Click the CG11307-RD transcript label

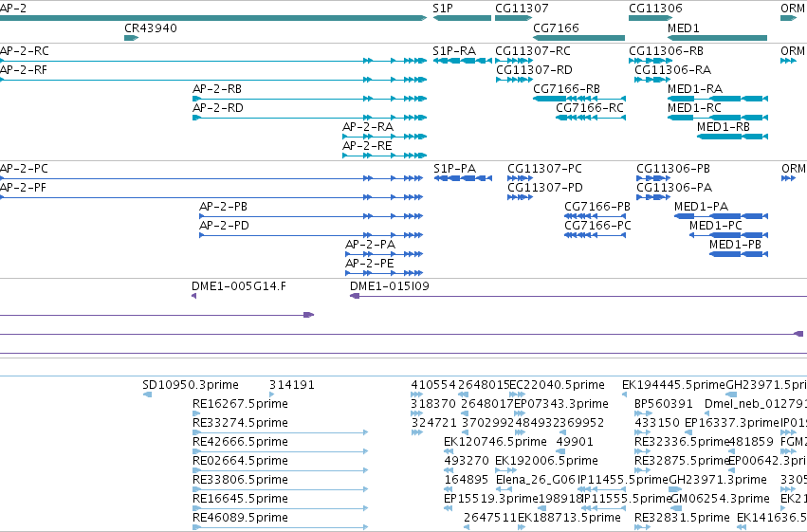pyautogui.click(x=534, y=70)
